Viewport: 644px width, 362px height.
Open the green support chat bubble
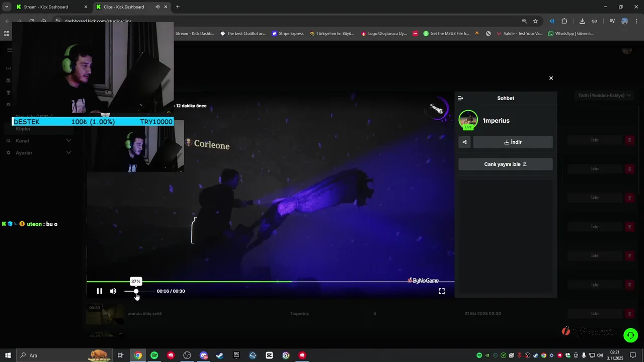[631, 335]
